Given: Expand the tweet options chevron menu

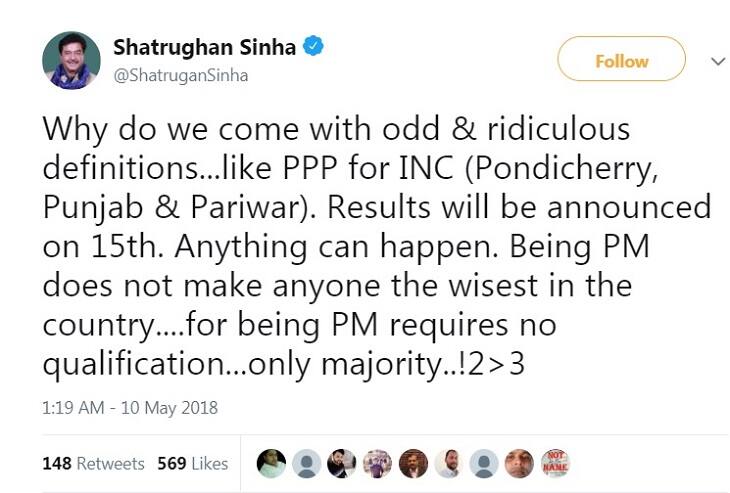Looking at the screenshot, I should (717, 61).
